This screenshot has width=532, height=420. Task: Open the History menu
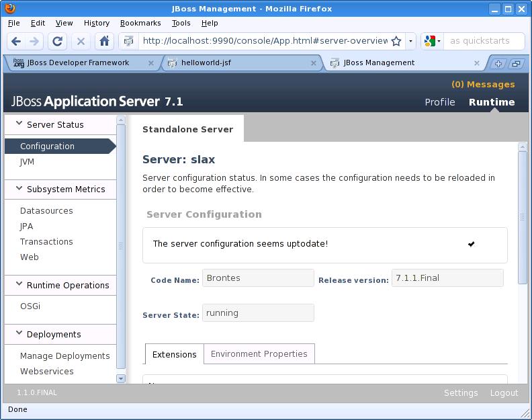(97, 23)
